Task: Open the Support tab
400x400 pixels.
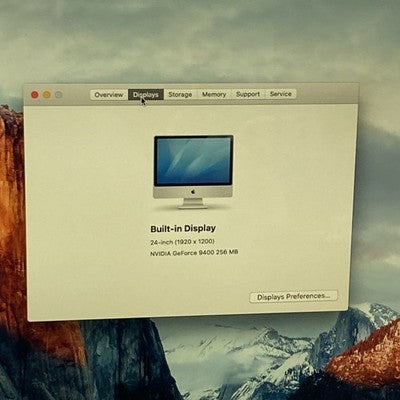Action: (248, 94)
